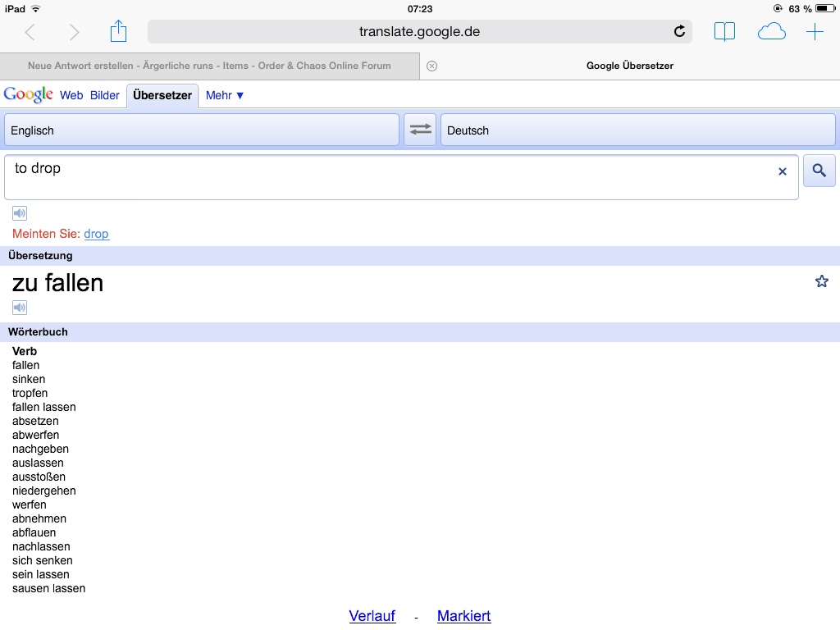Tap the rotation lock status icon

click(x=778, y=8)
